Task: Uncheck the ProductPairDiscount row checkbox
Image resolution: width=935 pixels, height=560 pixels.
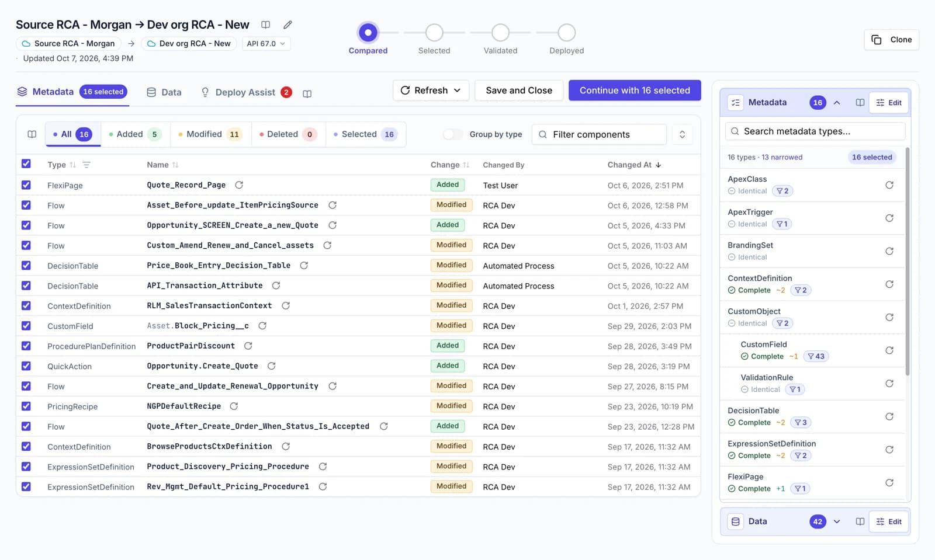Action: (x=26, y=346)
